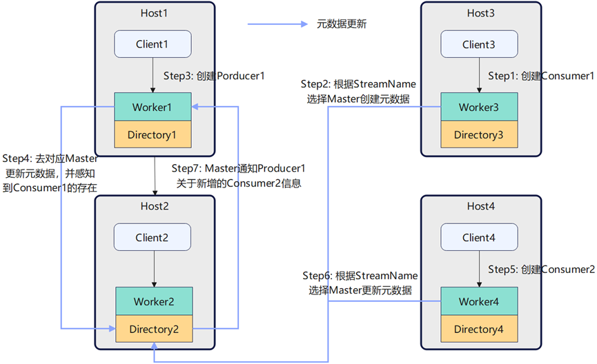
Task: Click the Worker4 green block
Action: click(478, 302)
